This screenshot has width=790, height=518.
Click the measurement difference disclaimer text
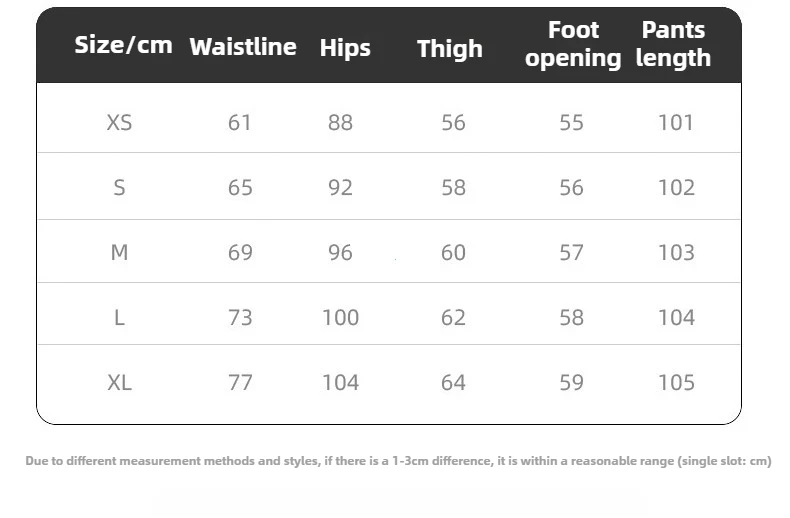point(398,461)
